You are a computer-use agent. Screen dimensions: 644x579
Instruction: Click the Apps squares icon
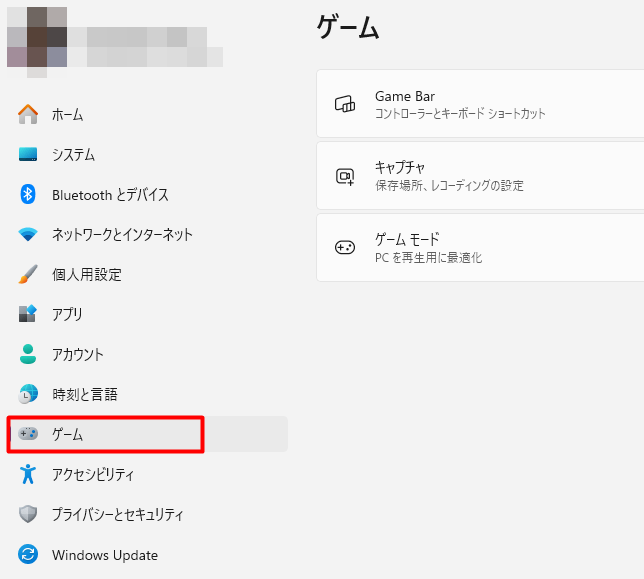28,314
